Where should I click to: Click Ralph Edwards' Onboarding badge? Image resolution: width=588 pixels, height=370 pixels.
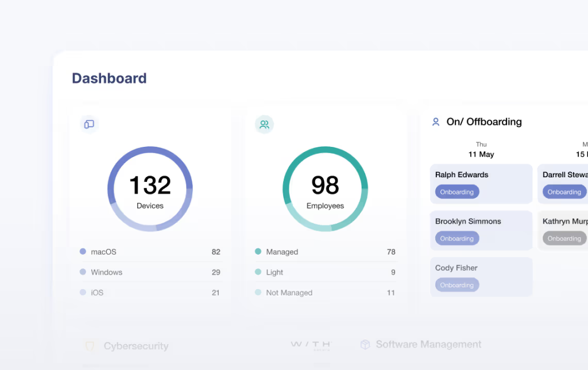point(457,192)
